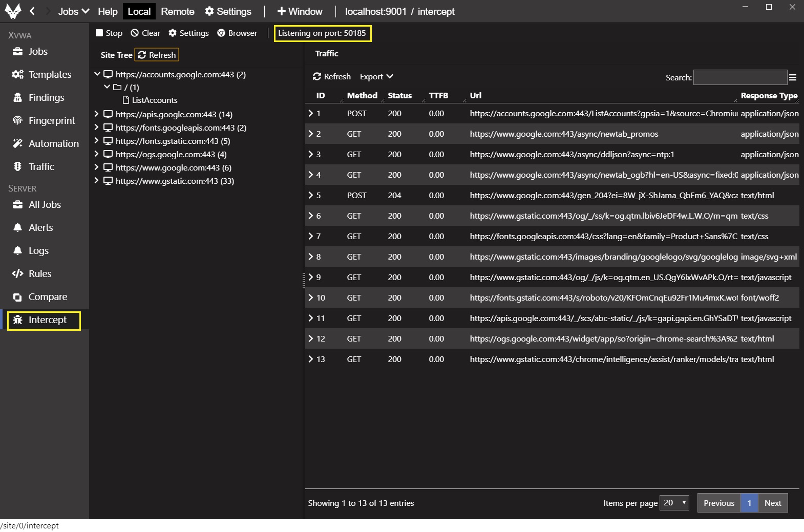
Task: Expand traffic row 5 details
Action: [x=310, y=195]
